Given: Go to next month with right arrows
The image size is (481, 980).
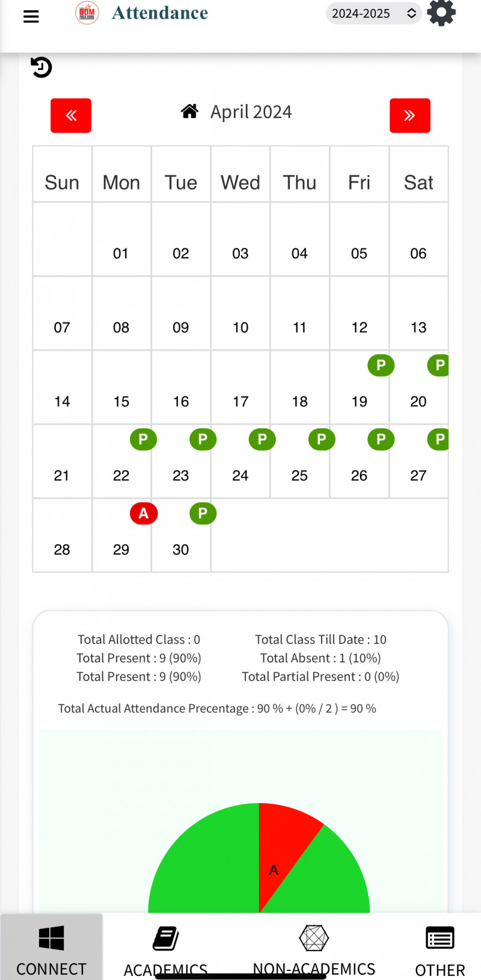Looking at the screenshot, I should click(409, 116).
